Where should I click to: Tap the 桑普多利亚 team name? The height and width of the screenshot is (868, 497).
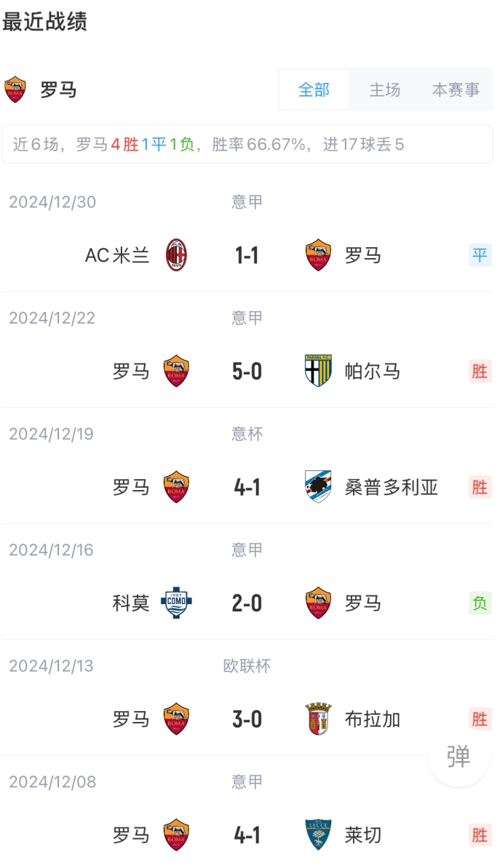tap(391, 487)
